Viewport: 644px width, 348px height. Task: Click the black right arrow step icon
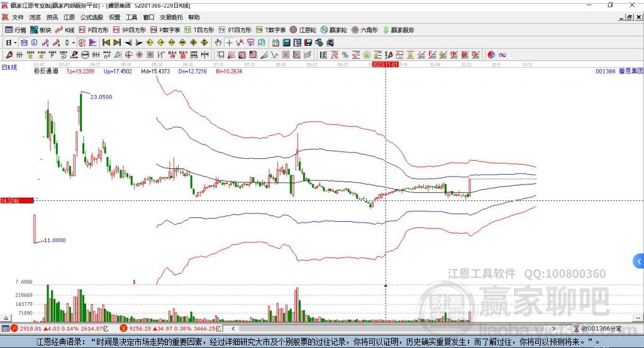click(x=139, y=43)
